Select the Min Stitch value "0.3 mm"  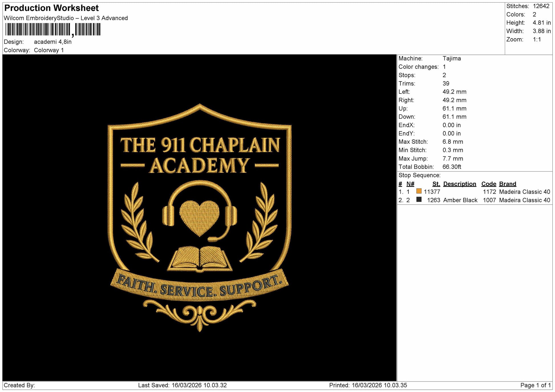[x=453, y=150]
